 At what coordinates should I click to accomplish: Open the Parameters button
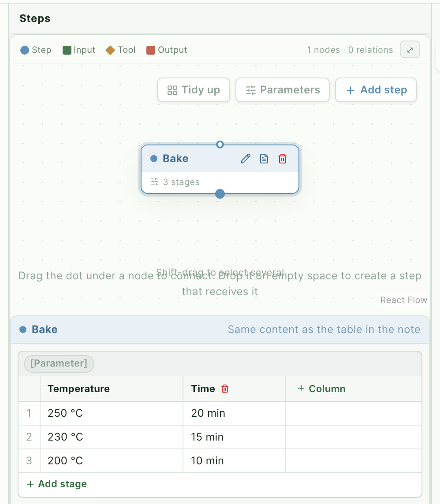tap(283, 90)
